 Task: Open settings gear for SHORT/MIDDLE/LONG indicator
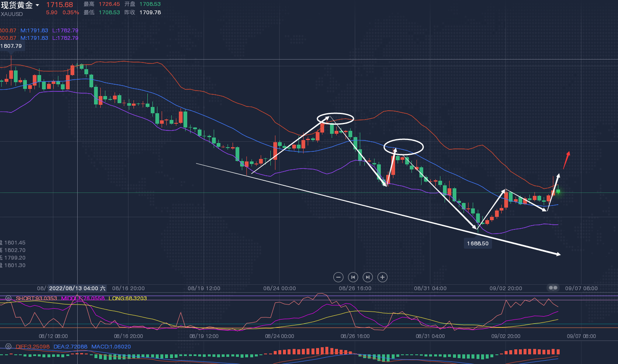[x=8, y=299]
